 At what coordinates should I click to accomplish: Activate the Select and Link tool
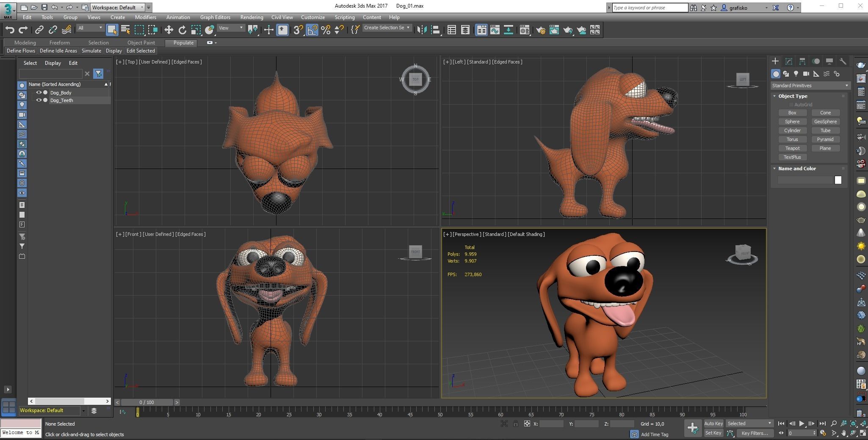pos(39,30)
